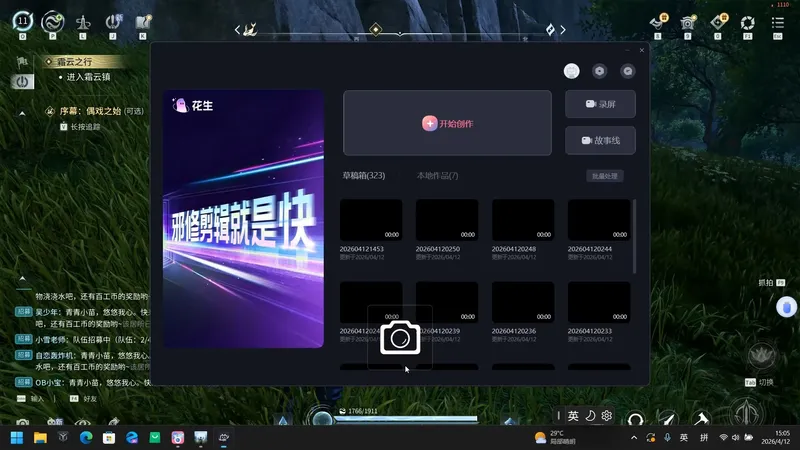Click the 进入霜云镇 quest objective

pyautogui.click(x=88, y=77)
